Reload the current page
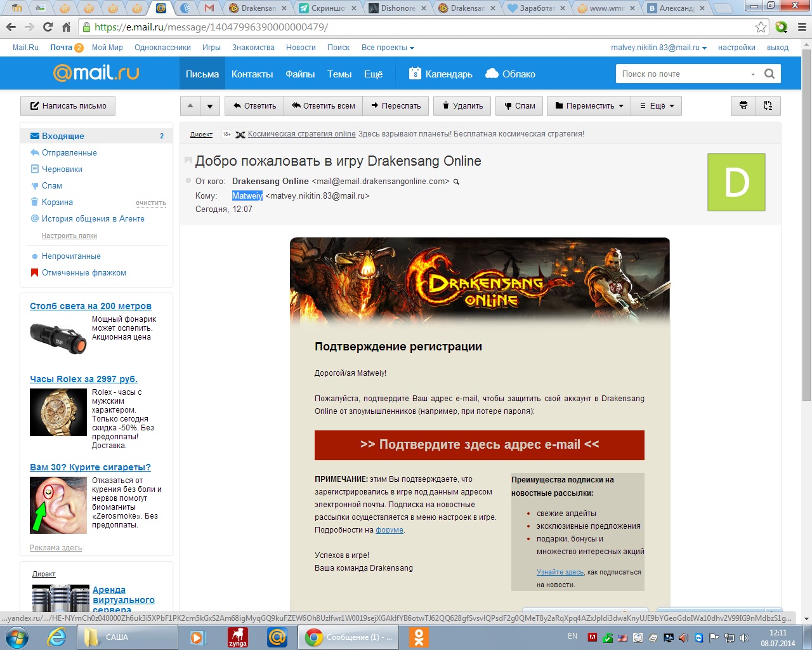The image size is (812, 650). tap(48, 27)
